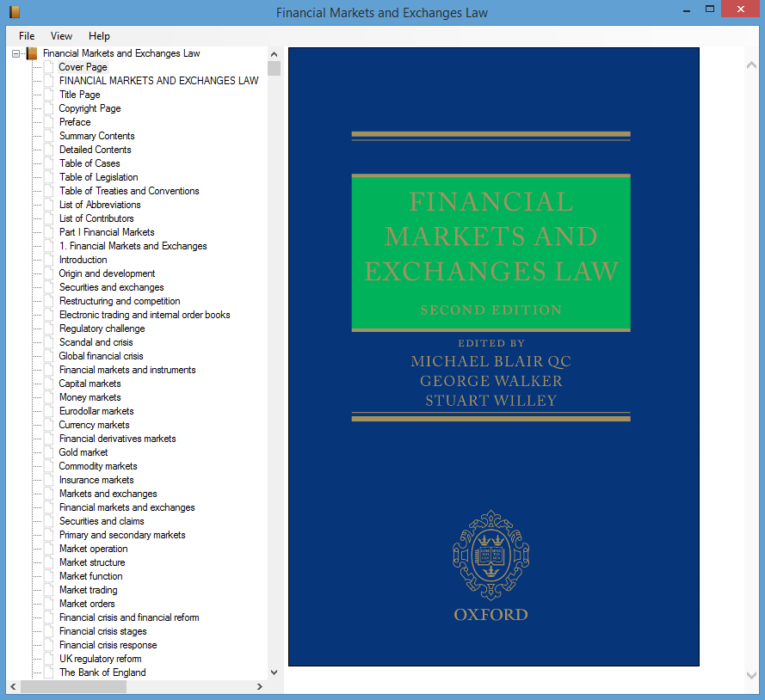
Task: Click the page icon beside Market trading
Action: (49, 590)
